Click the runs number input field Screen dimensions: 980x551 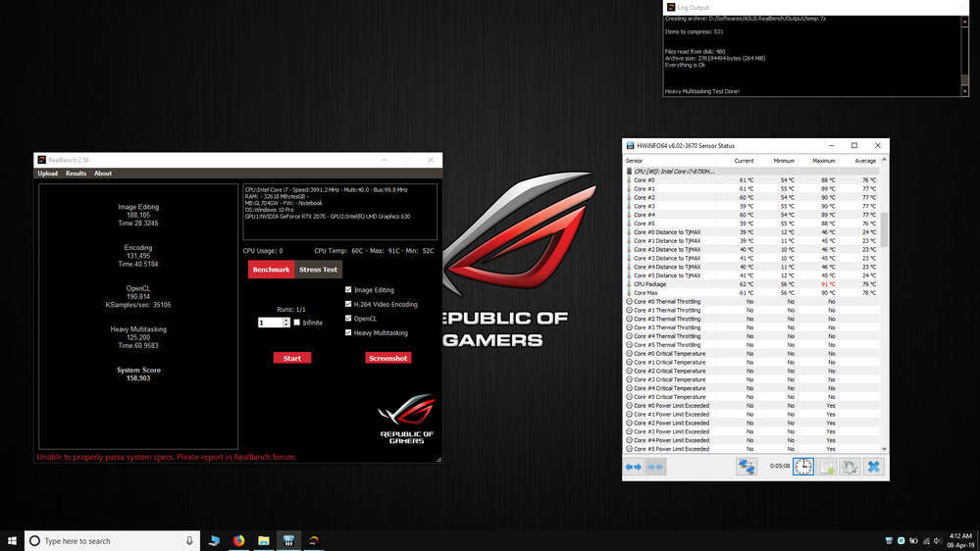[270, 323]
